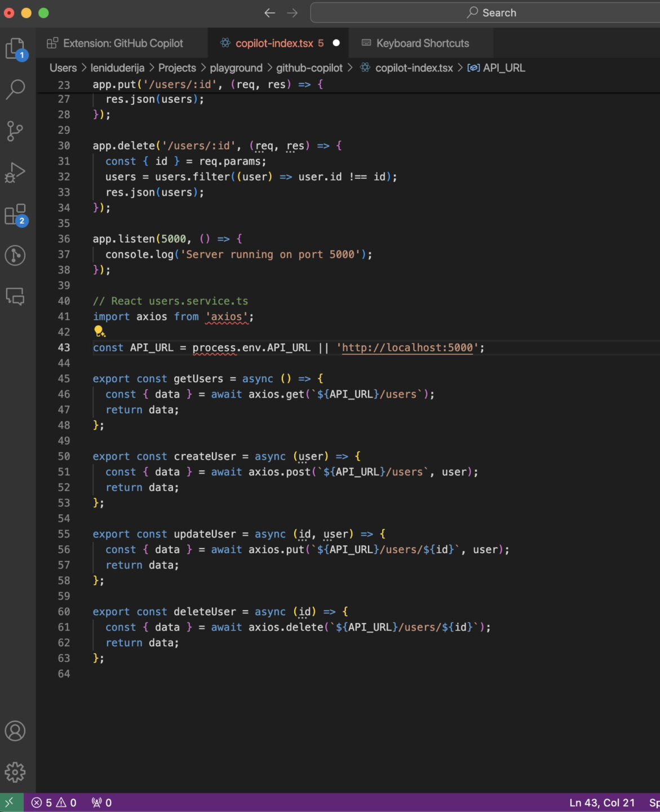Open the Source Control view
This screenshot has height=812, width=660.
tap(15, 131)
